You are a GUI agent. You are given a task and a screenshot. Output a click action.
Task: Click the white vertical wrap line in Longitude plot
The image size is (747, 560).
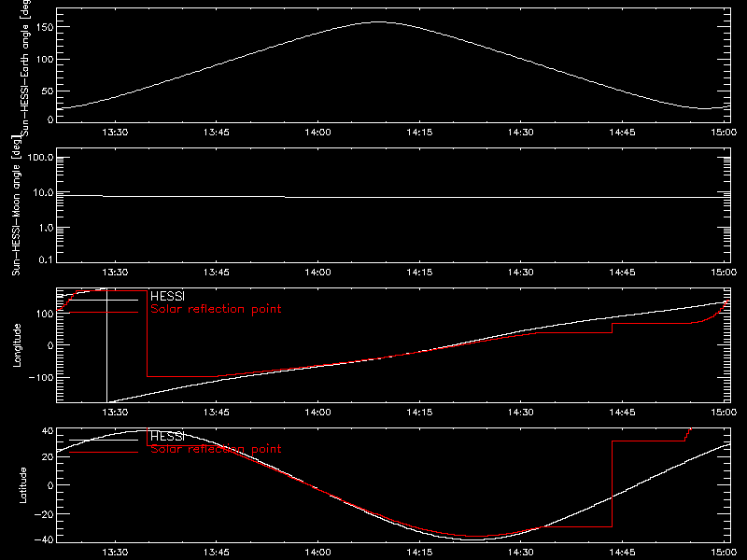(106, 345)
